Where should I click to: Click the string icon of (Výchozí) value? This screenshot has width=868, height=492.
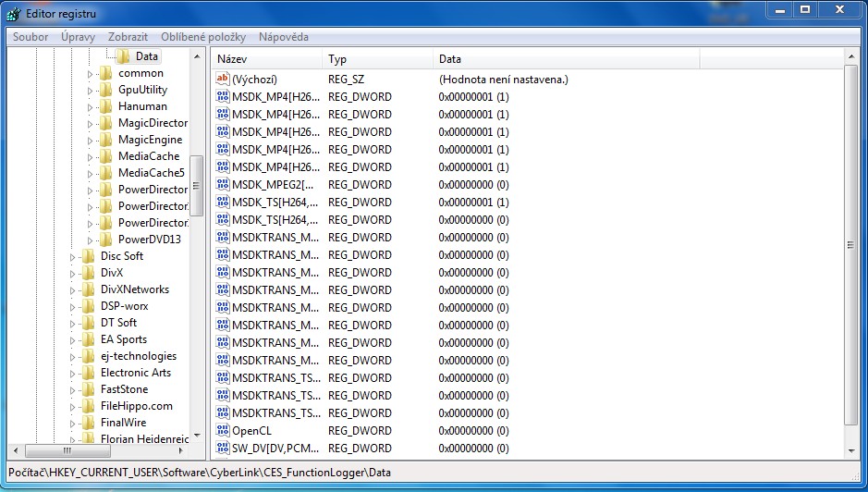click(223, 79)
